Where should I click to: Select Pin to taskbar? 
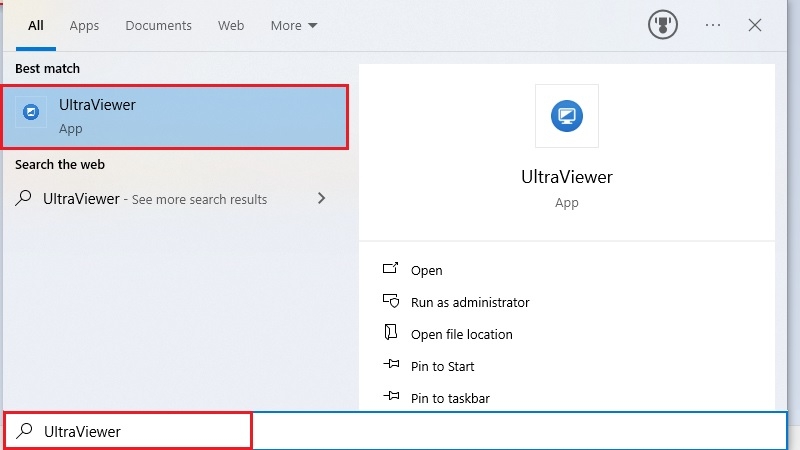coord(450,398)
